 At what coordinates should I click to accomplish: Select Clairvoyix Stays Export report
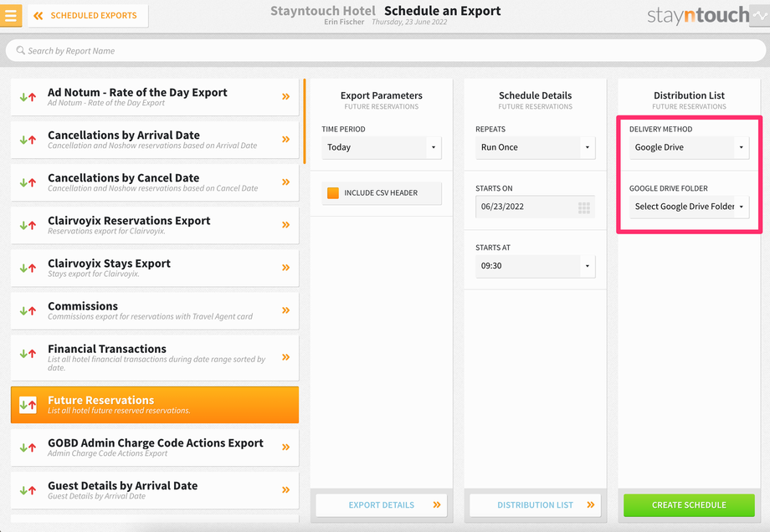pyautogui.click(x=155, y=268)
